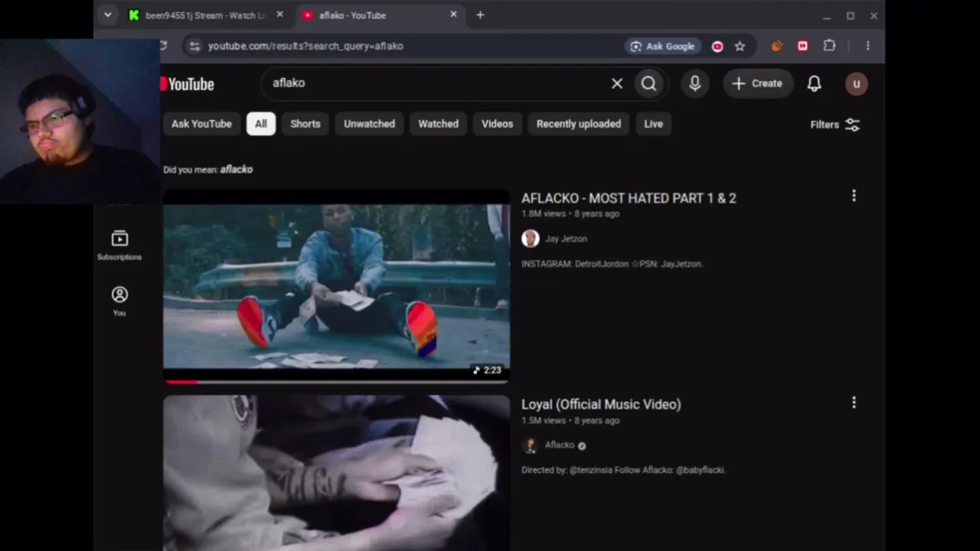Open the You section in sidebar
The height and width of the screenshot is (551, 980).
coord(119,302)
